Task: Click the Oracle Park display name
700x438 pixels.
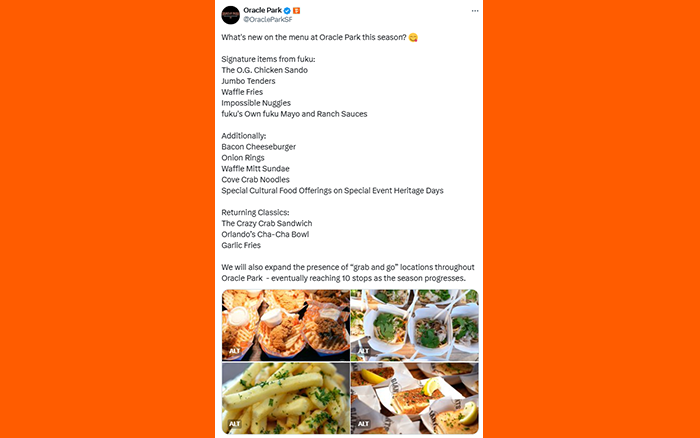Action: [262, 10]
